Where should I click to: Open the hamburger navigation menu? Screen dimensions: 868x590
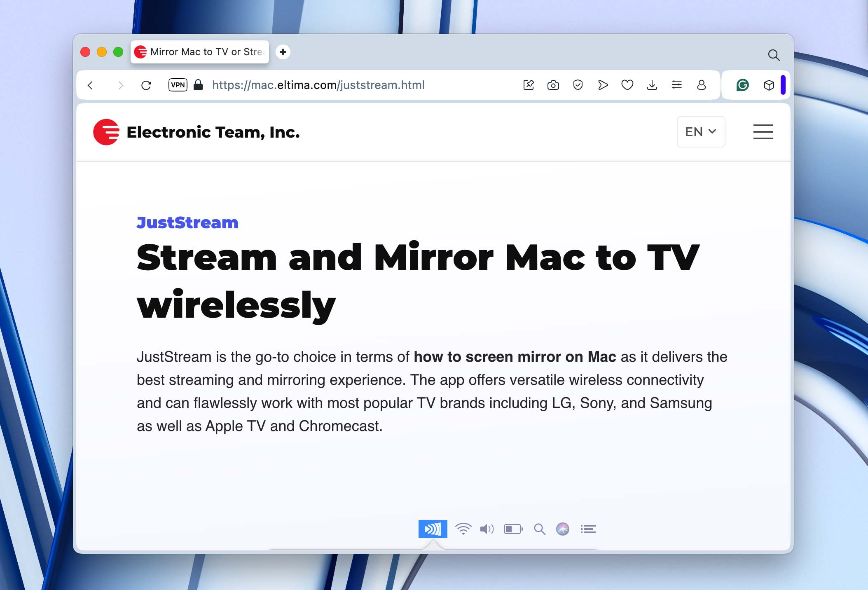point(763,132)
